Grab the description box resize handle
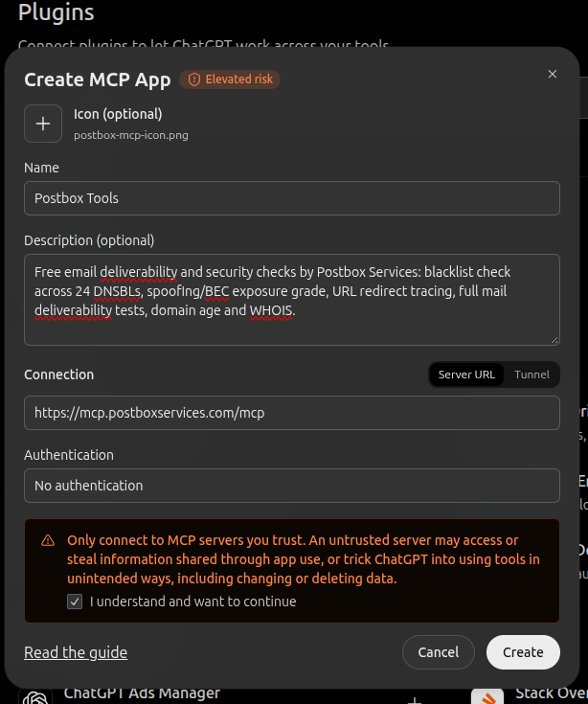Viewport: 588px width, 704px height. pos(554,340)
